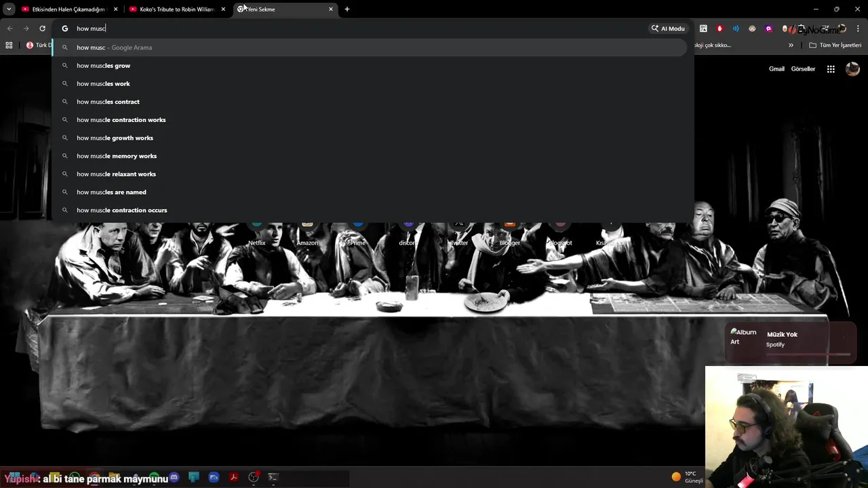Open the Twitter shortcut
Image resolution: width=868 pixels, height=488 pixels.
point(459,235)
